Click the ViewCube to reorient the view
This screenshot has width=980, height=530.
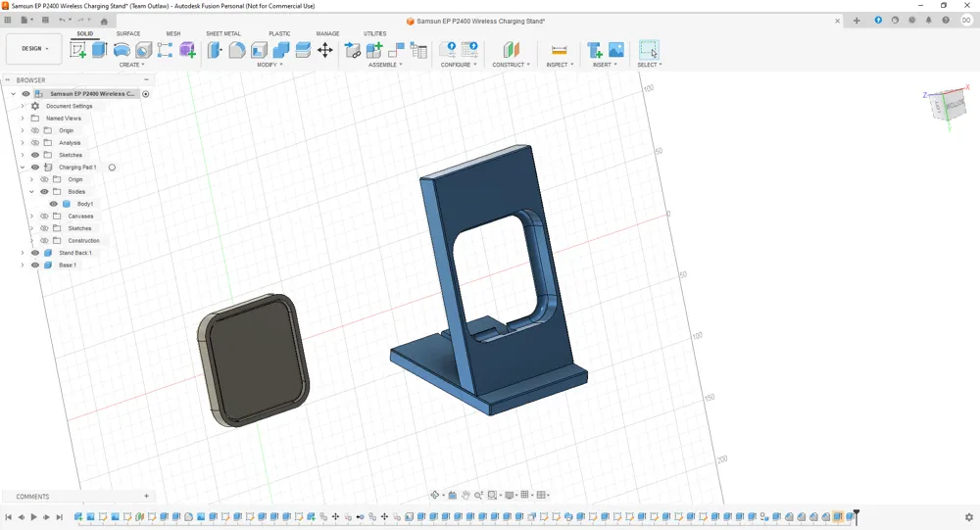pos(948,105)
